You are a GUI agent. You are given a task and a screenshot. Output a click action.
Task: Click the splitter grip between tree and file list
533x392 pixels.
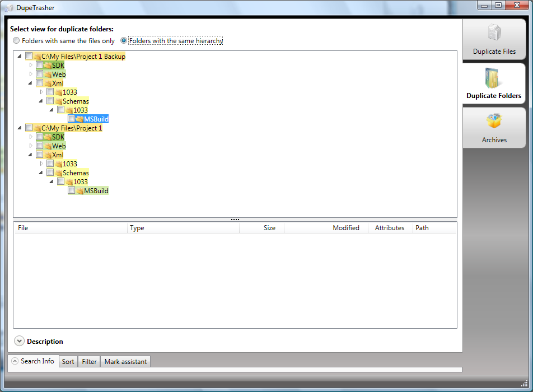[x=235, y=220]
